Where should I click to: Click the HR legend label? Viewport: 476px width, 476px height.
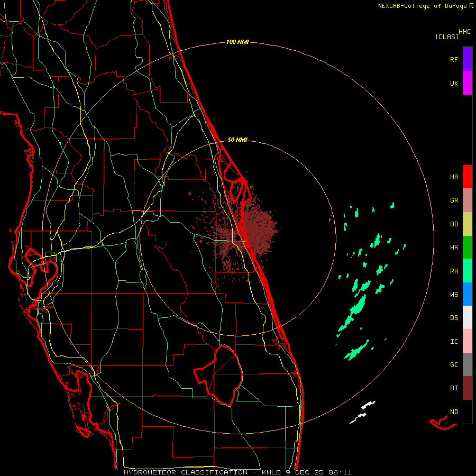(x=454, y=248)
